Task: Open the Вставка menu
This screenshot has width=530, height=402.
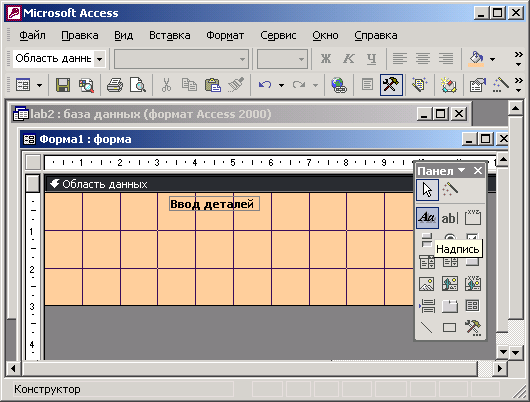Action: click(x=170, y=35)
